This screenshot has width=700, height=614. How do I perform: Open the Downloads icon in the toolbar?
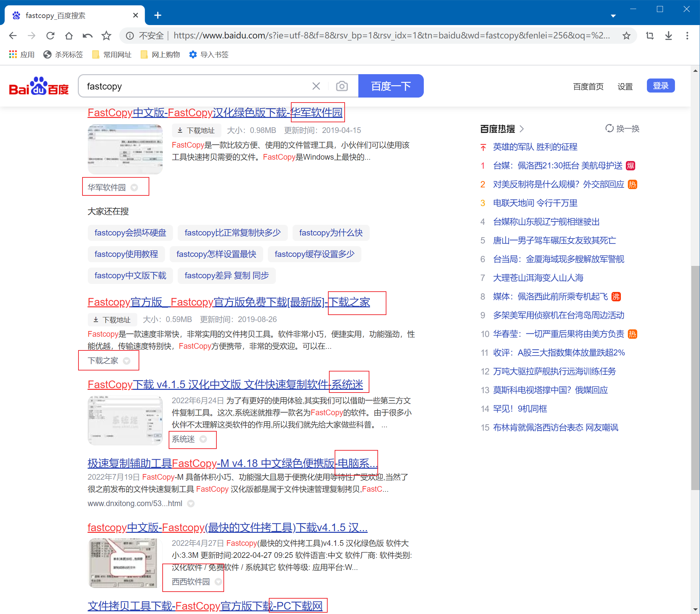(x=668, y=35)
